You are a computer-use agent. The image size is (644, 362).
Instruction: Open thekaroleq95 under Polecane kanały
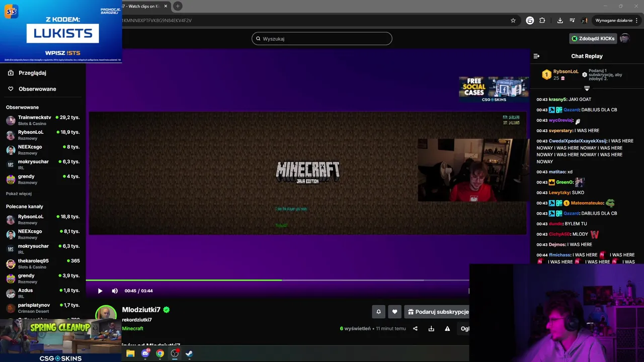tap(43, 263)
